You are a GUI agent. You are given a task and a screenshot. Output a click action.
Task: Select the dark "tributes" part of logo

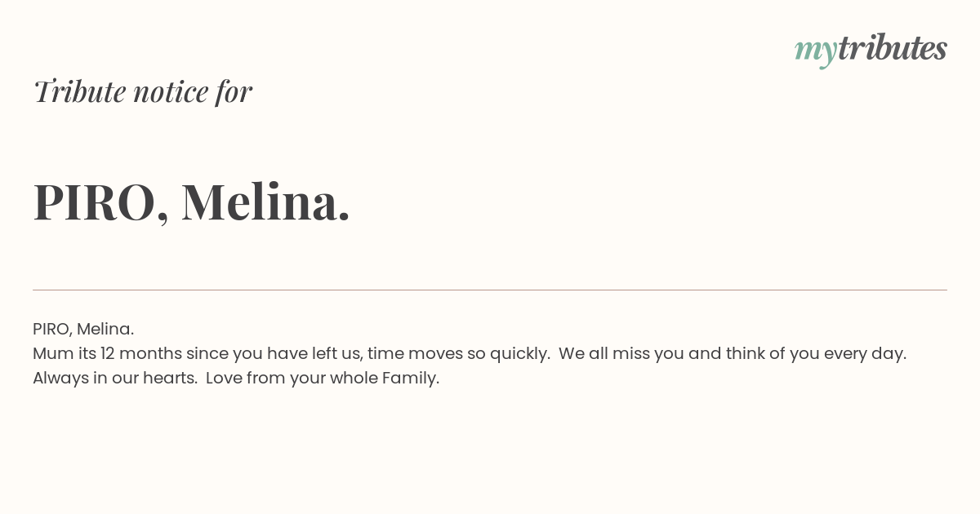click(892, 48)
